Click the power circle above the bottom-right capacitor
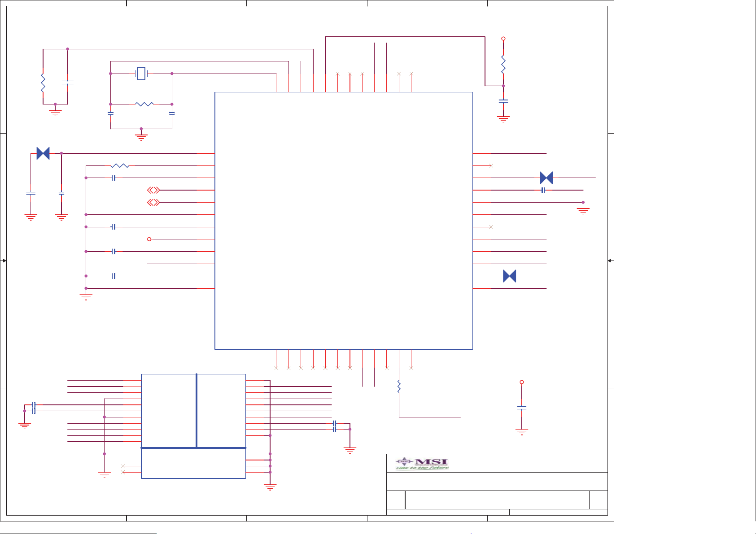 pos(522,382)
